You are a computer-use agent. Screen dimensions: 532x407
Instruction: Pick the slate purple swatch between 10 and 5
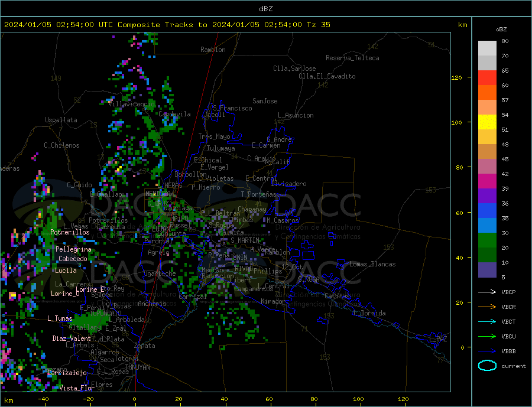point(487,269)
